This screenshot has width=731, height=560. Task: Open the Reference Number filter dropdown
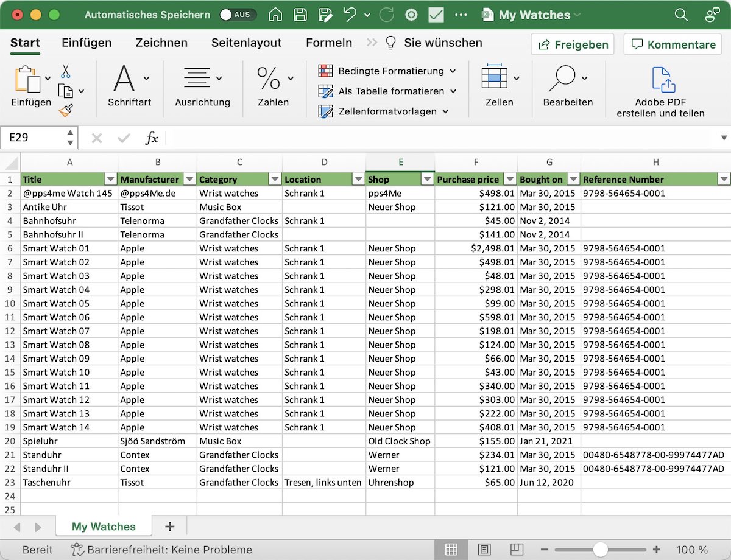pos(724,179)
